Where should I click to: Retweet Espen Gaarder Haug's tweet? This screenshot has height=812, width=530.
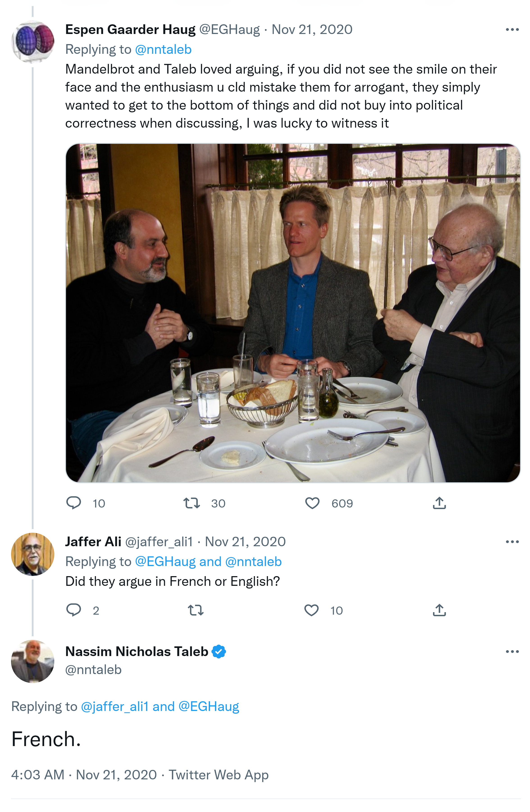(x=192, y=503)
